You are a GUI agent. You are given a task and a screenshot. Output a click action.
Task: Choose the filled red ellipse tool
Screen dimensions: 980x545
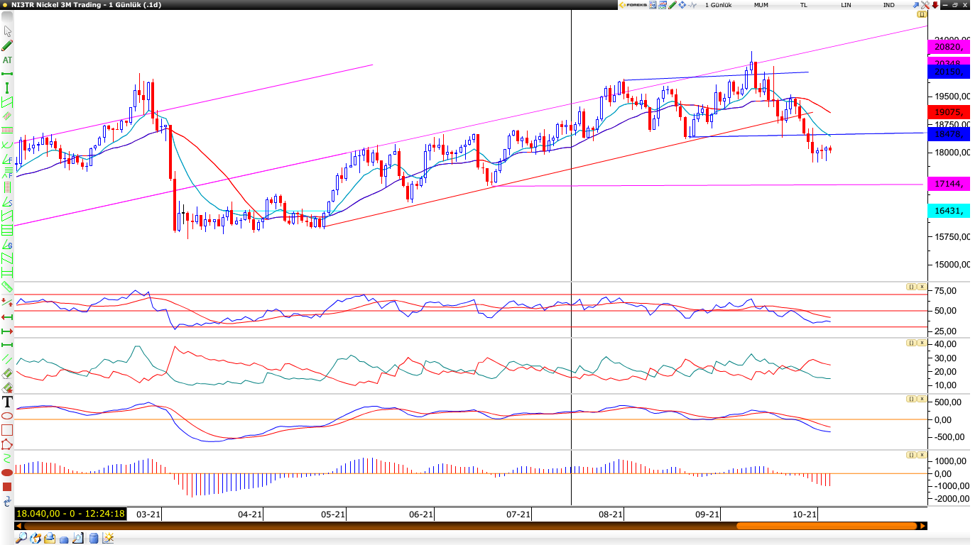[7, 473]
